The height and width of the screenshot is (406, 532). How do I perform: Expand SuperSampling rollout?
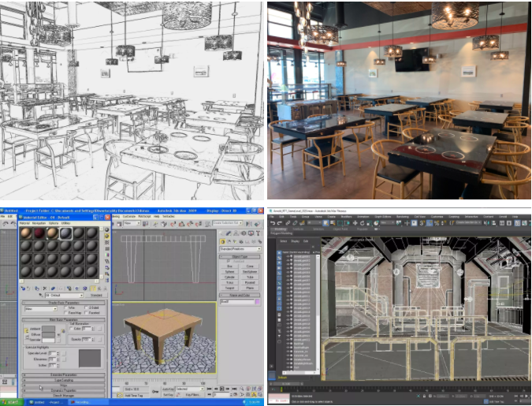point(64,380)
